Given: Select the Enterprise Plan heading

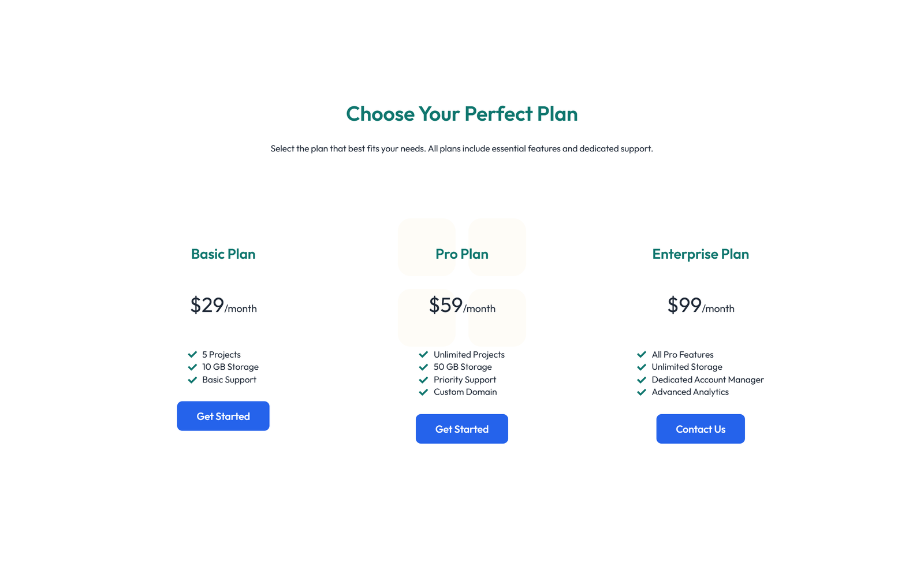Looking at the screenshot, I should [x=700, y=254].
